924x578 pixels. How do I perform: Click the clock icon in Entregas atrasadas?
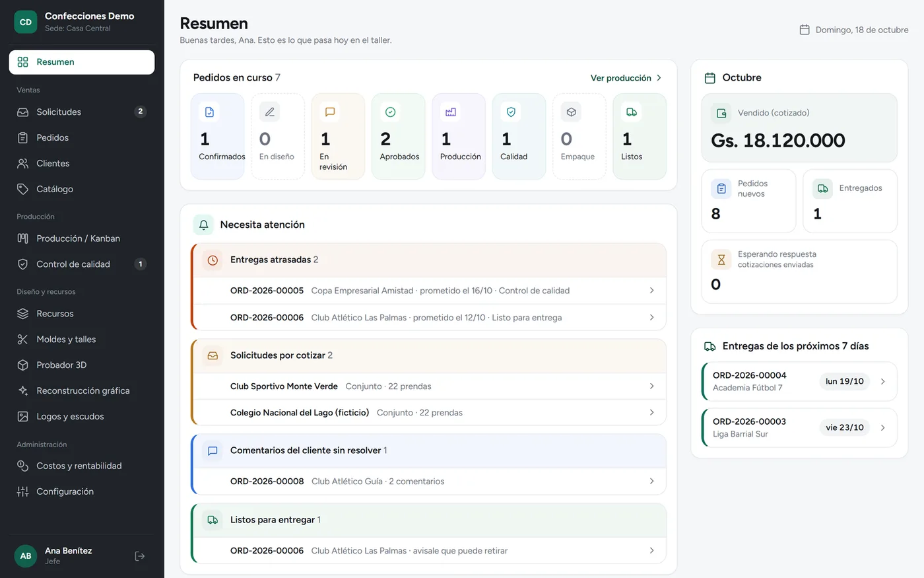click(213, 260)
